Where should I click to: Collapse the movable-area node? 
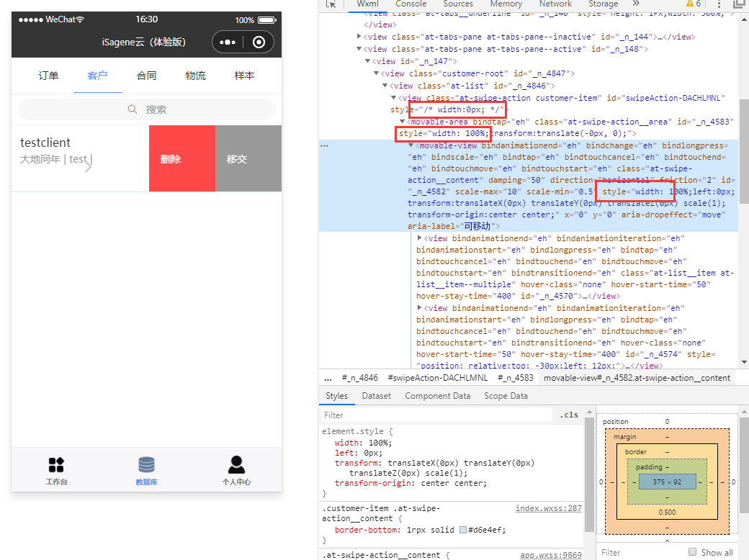tap(402, 122)
